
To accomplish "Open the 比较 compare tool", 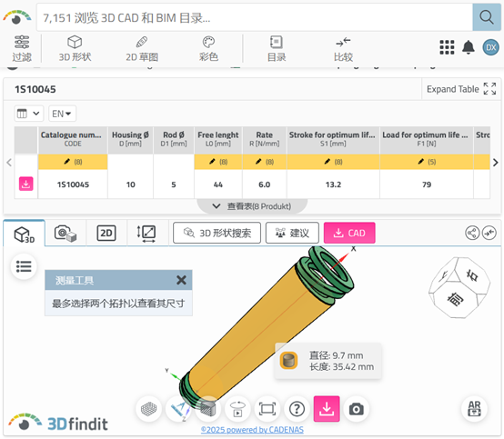I will pyautogui.click(x=343, y=48).
